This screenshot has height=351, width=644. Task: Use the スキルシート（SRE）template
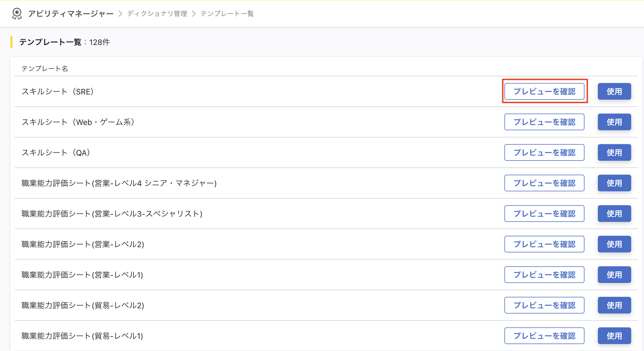point(614,91)
